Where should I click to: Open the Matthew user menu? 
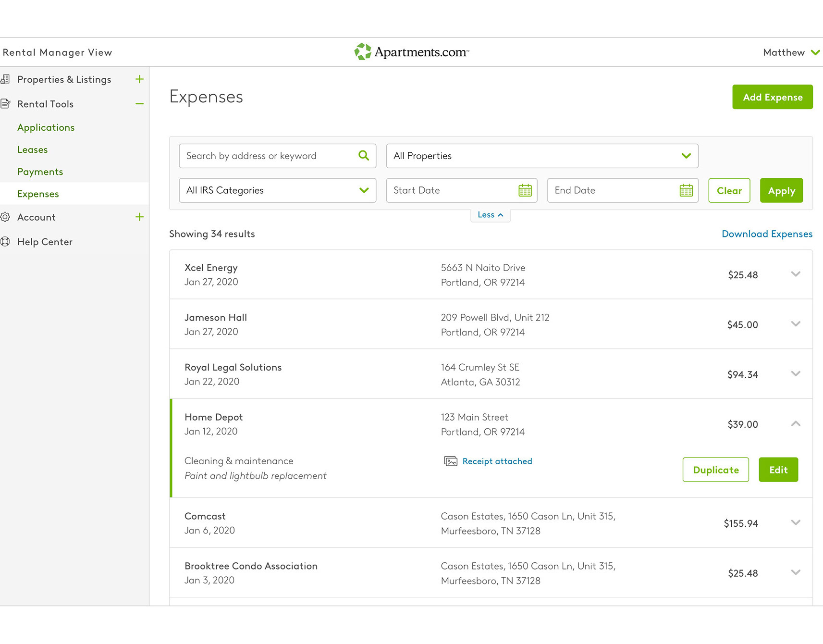(x=791, y=52)
